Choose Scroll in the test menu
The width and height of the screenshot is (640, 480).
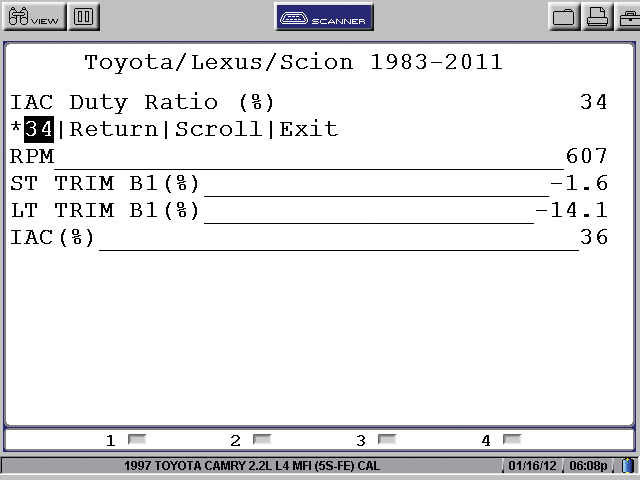coord(219,129)
